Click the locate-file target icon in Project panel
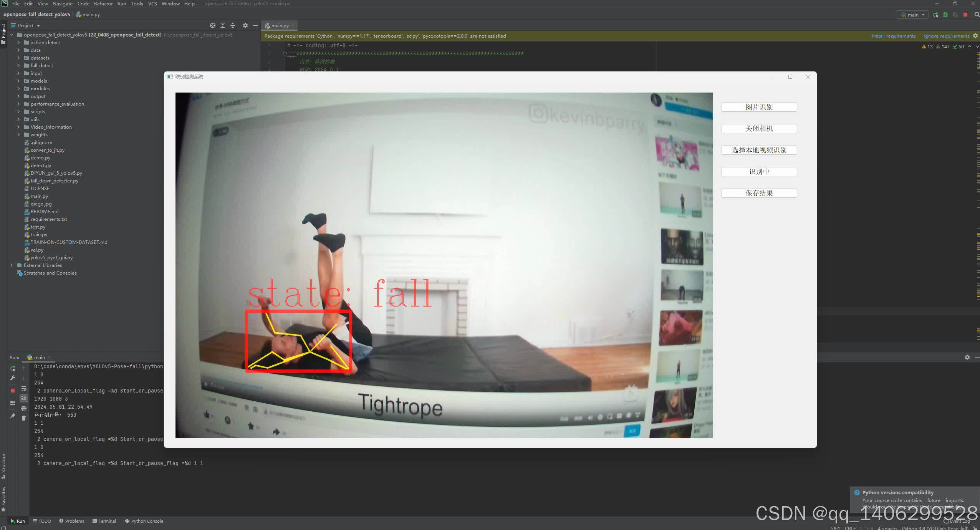This screenshot has height=530, width=980. coord(213,25)
